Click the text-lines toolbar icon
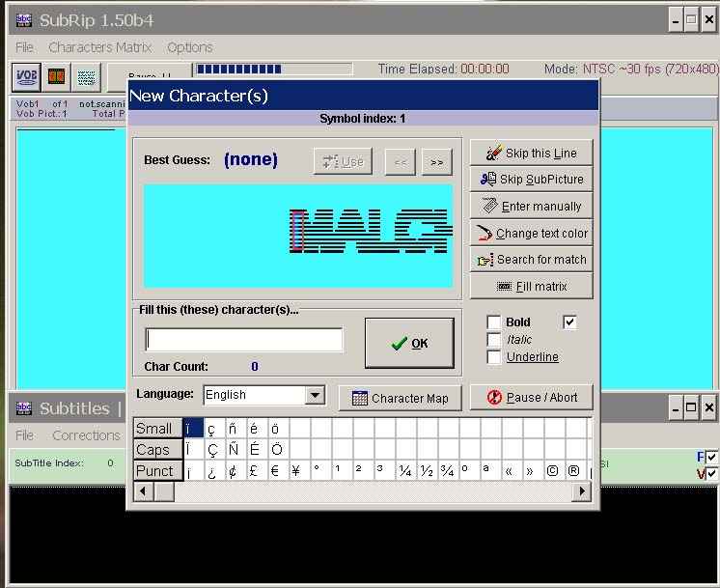The height and width of the screenshot is (588, 720). (x=86, y=76)
